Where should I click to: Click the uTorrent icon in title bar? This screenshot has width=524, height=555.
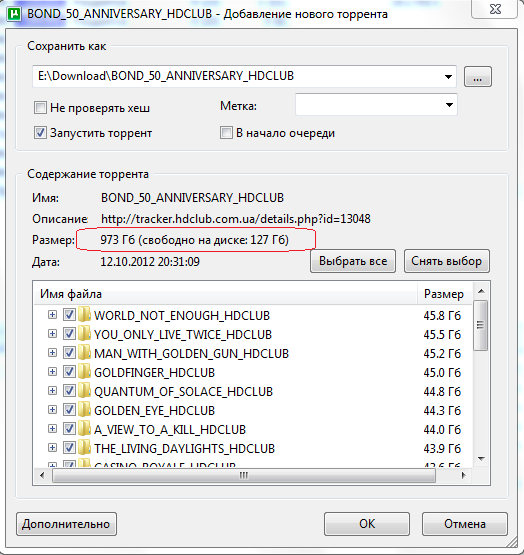point(14,14)
